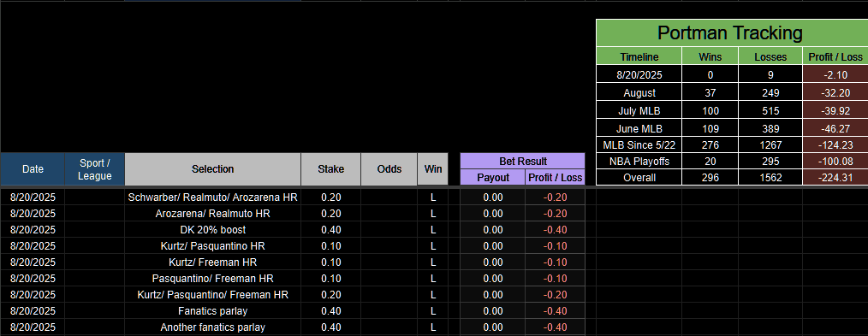Click the Stake column header

(x=331, y=169)
